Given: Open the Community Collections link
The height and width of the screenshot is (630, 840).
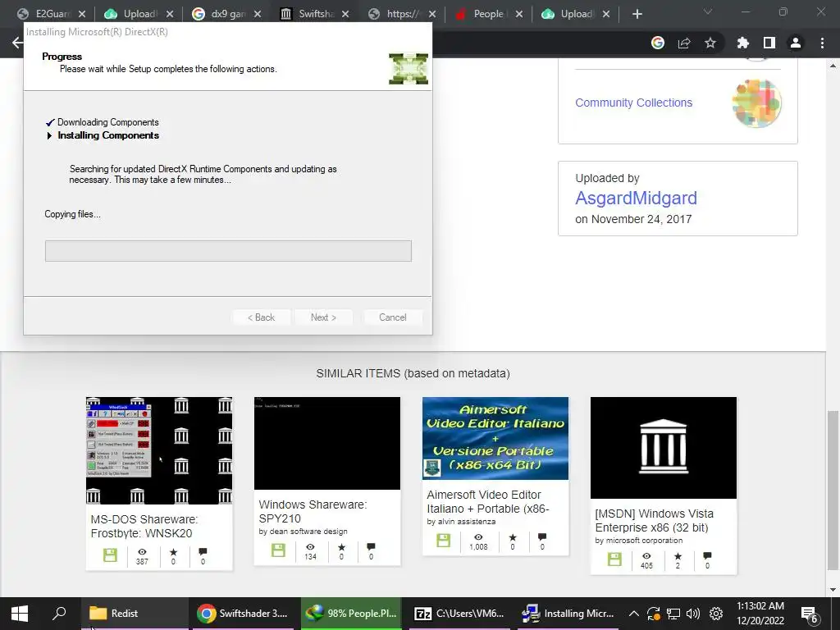Looking at the screenshot, I should pyautogui.click(x=634, y=103).
